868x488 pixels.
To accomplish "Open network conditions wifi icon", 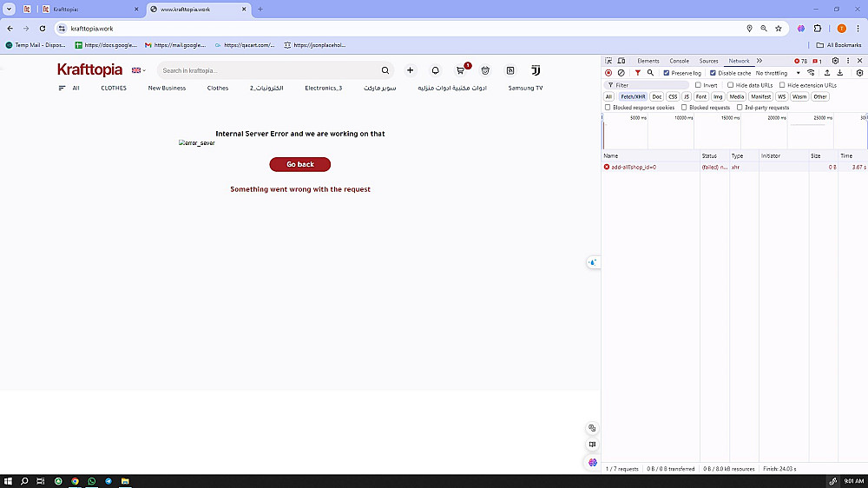I will tap(811, 73).
